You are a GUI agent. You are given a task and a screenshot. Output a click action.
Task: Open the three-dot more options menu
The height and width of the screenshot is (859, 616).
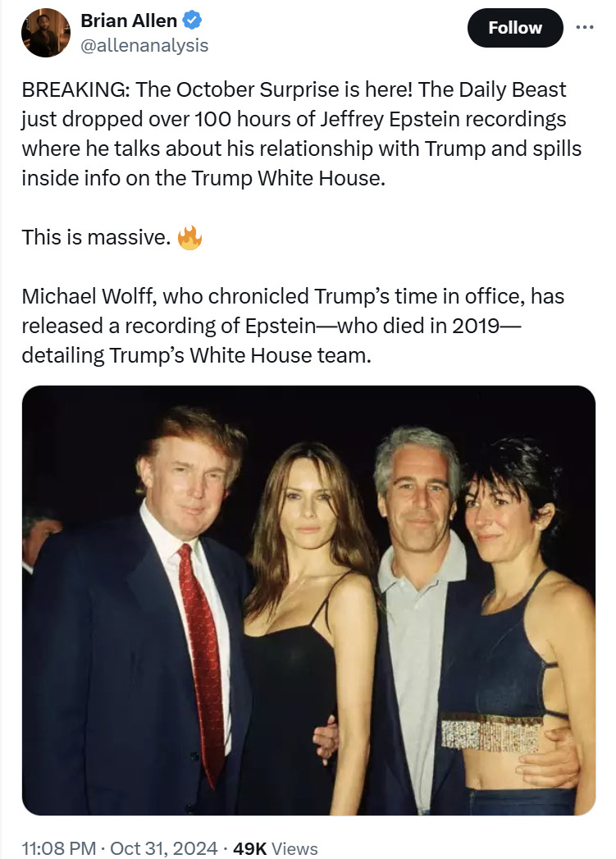click(x=584, y=27)
